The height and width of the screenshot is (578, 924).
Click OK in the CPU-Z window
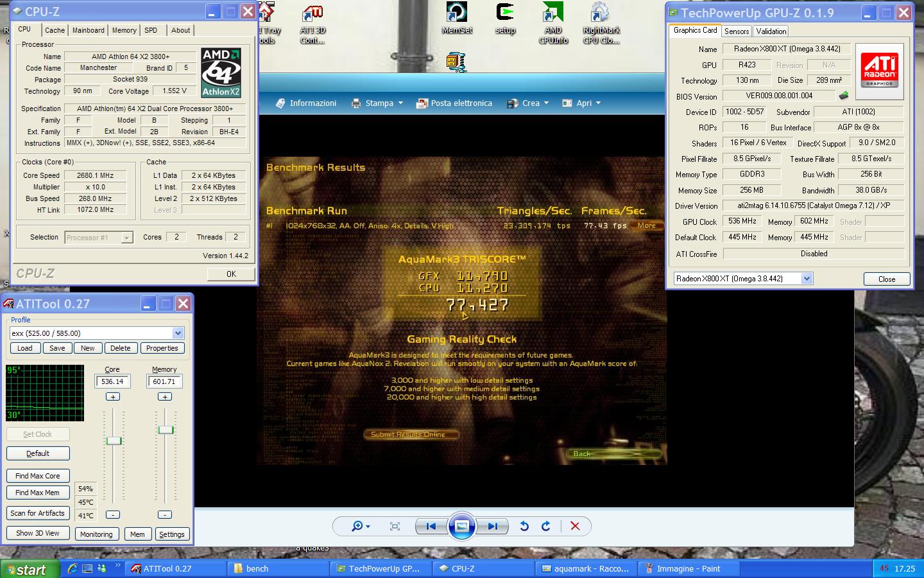click(231, 274)
